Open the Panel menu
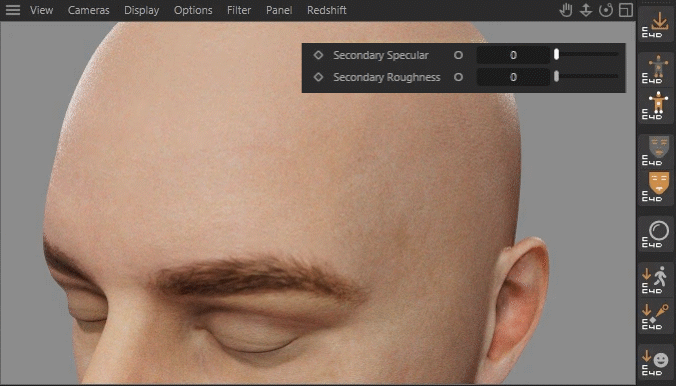Screen dimensions: 676x386 pyautogui.click(x=279, y=10)
